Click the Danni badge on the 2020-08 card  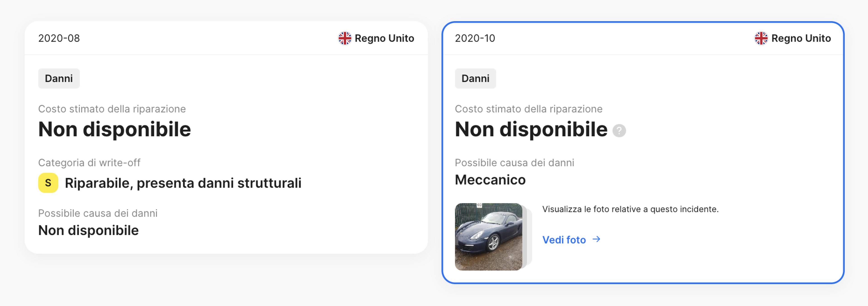(59, 78)
